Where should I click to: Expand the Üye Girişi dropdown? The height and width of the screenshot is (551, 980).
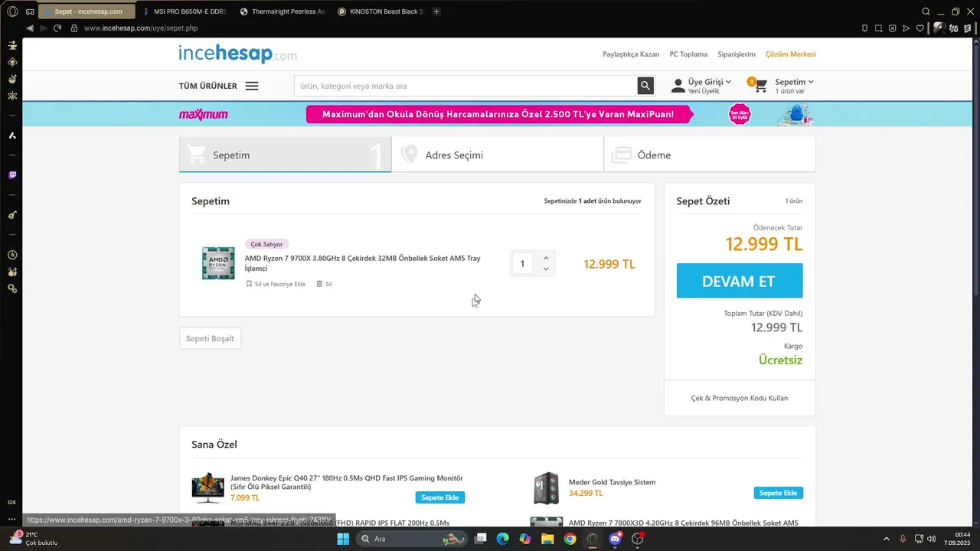point(709,82)
